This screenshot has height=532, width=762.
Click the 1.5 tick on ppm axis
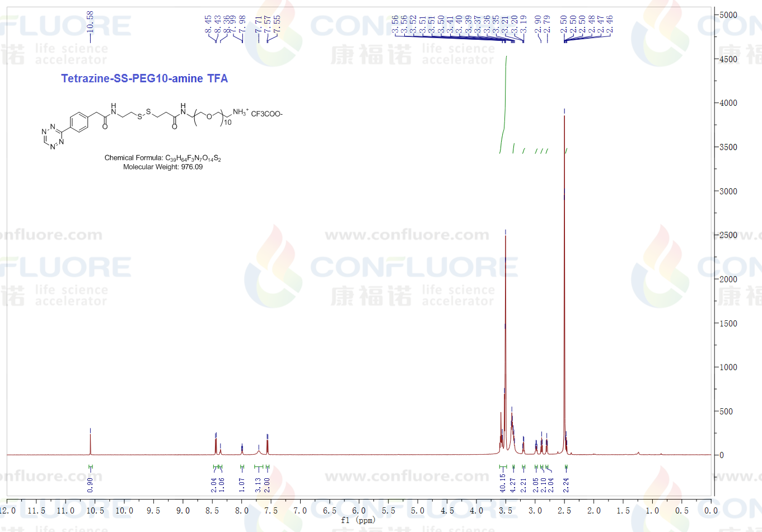(623, 511)
